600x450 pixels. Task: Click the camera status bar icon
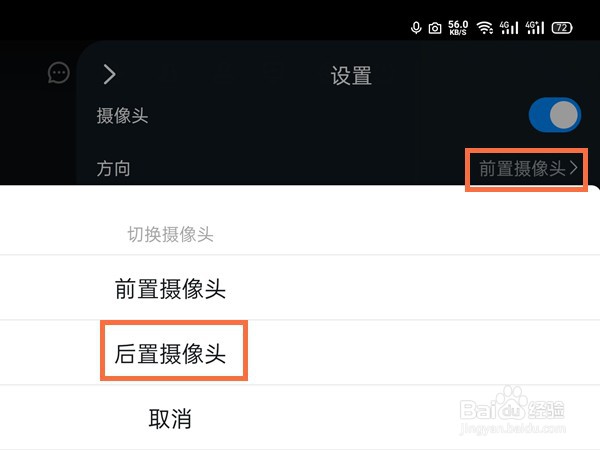435,28
